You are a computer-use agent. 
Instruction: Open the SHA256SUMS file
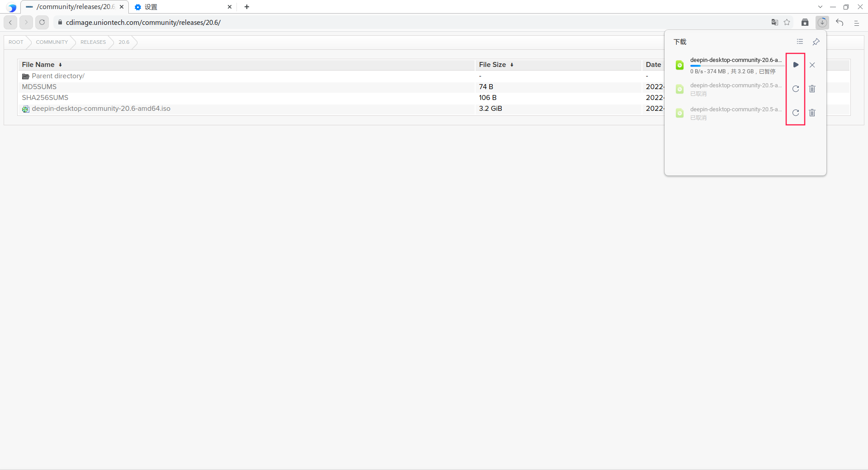point(45,98)
